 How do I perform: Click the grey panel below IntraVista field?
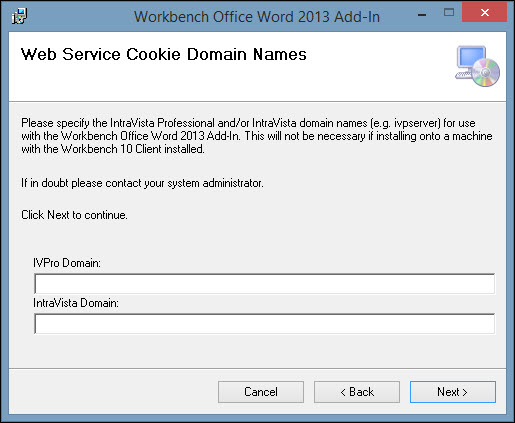[x=257, y=351]
